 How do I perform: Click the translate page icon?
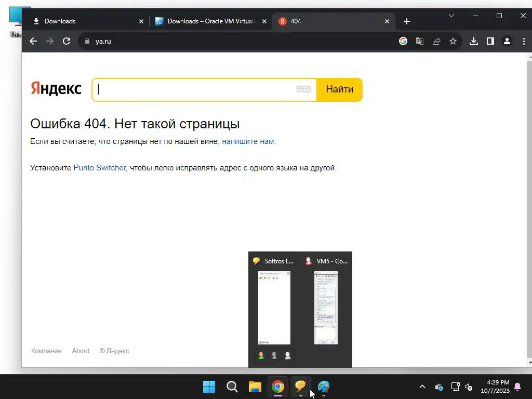coord(420,42)
